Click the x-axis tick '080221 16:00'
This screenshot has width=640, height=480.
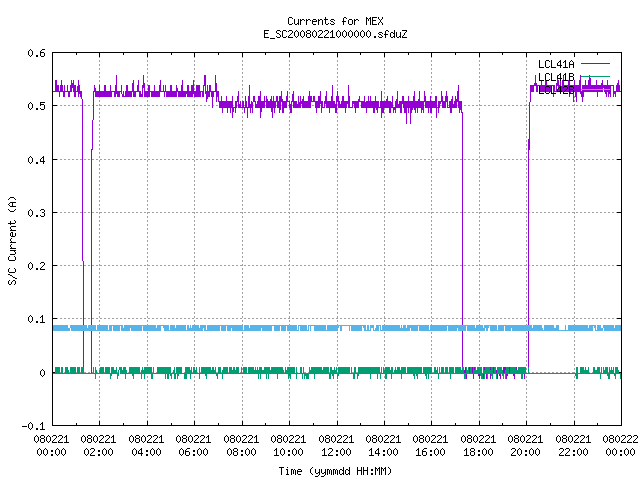point(430,446)
